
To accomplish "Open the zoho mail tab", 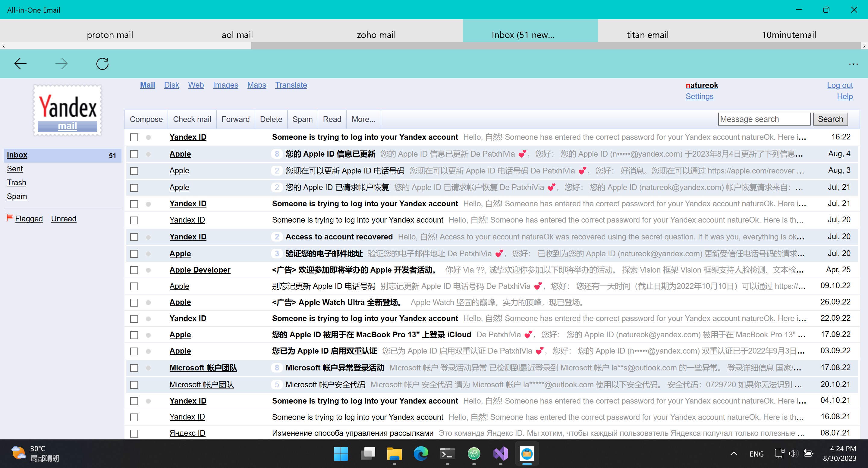I will 376,34.
